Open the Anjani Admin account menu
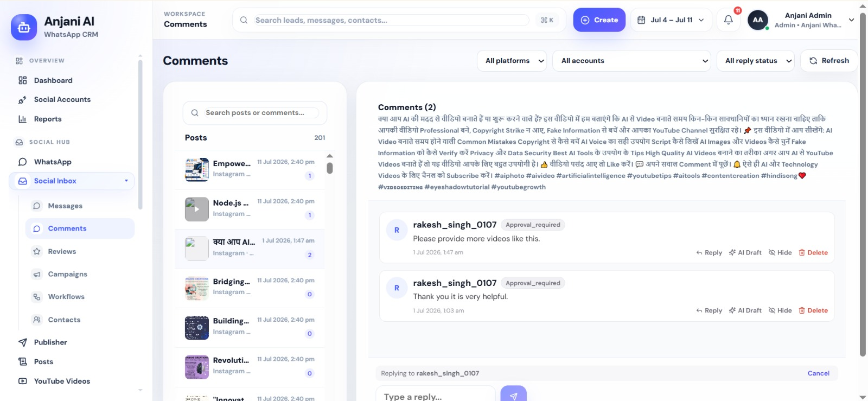This screenshot has height=401, width=868. click(x=814, y=20)
